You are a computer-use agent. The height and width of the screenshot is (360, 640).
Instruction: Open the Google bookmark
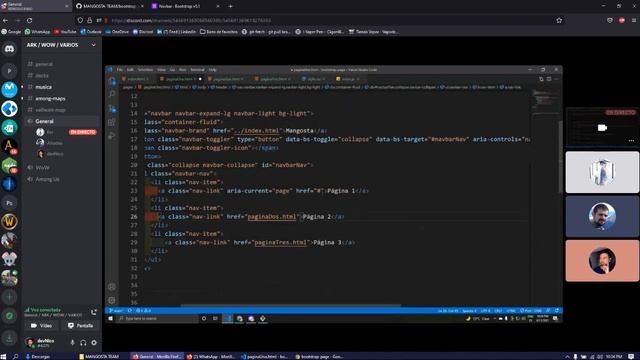tap(11, 31)
